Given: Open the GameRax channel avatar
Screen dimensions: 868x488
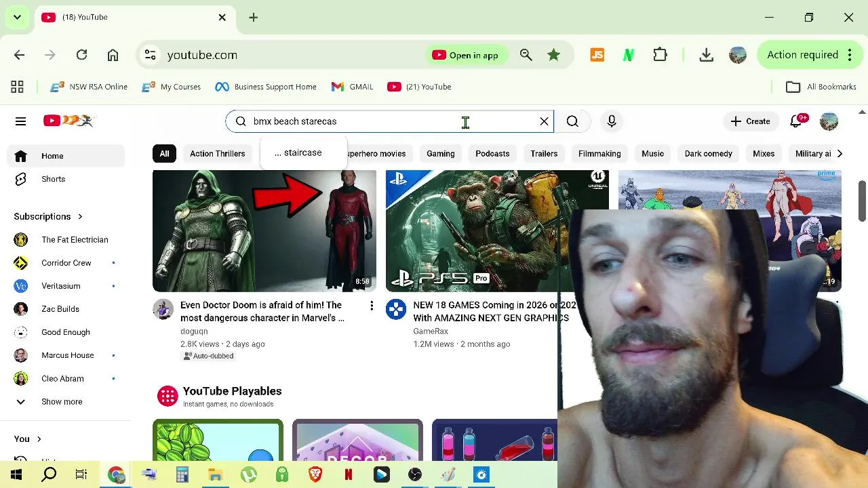Looking at the screenshot, I should (x=396, y=309).
